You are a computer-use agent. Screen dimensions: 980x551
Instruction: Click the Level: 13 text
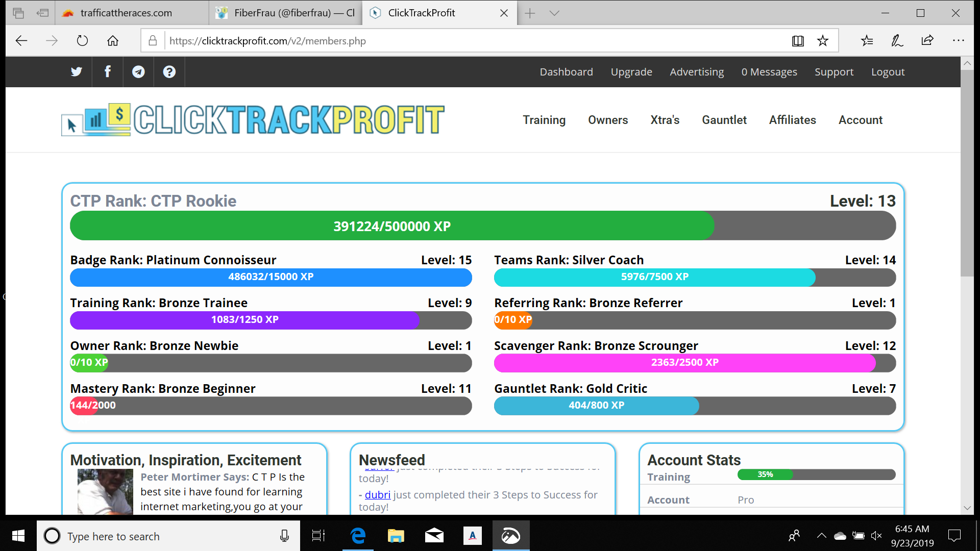[863, 201]
